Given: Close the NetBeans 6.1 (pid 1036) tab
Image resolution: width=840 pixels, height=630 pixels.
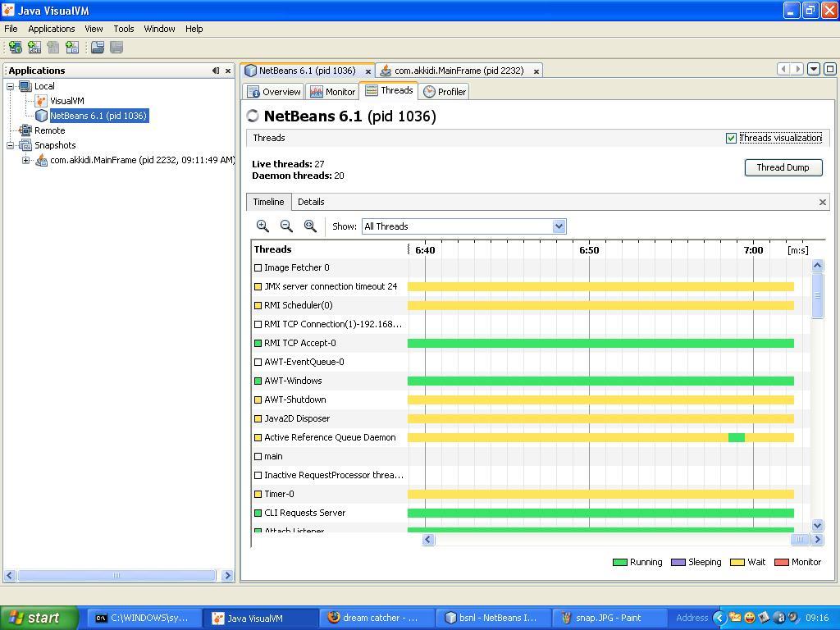Looking at the screenshot, I should (x=368, y=71).
